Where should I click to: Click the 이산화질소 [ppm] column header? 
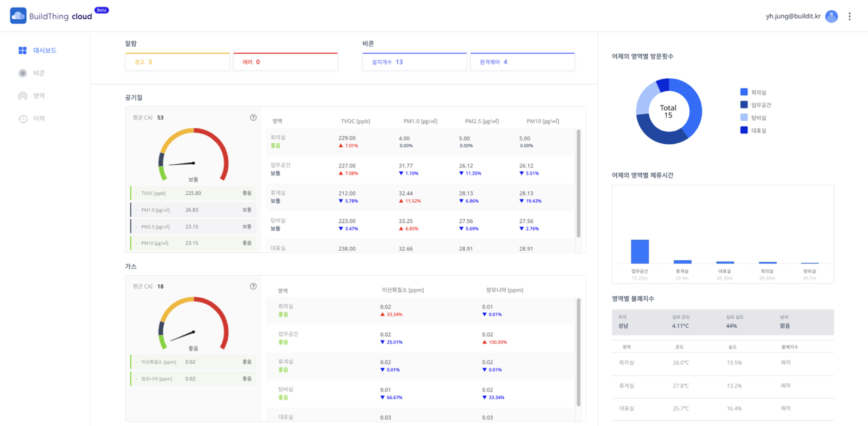coord(403,290)
